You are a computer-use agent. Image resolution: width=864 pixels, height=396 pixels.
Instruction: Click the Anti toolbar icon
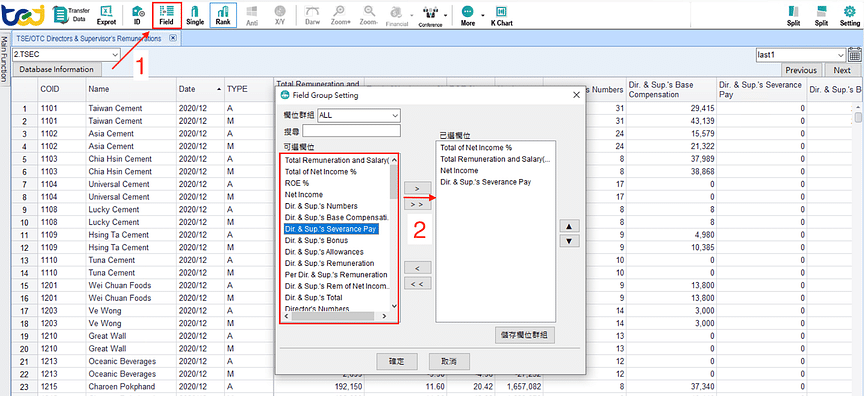pos(252,15)
